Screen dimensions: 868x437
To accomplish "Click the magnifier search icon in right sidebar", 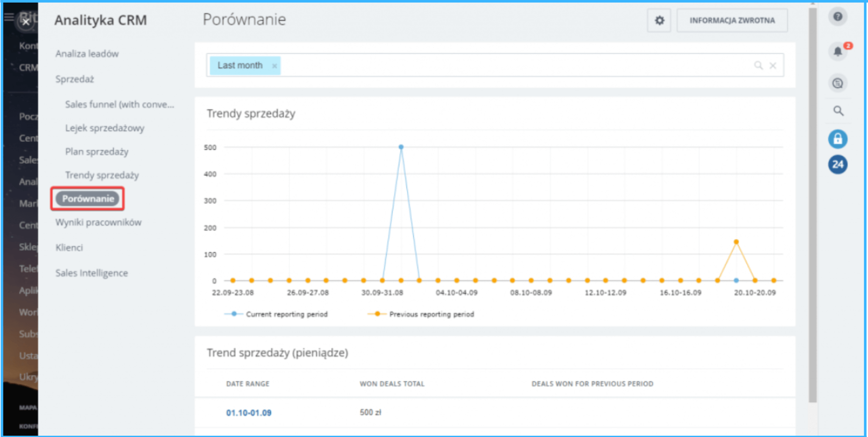I will (x=838, y=111).
